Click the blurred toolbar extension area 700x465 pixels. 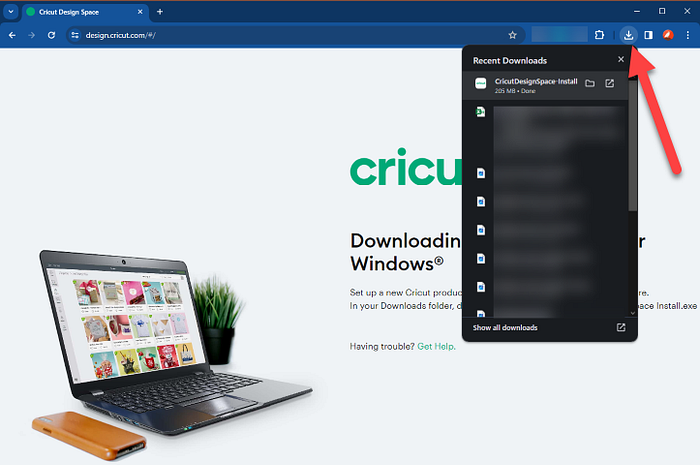click(x=559, y=34)
